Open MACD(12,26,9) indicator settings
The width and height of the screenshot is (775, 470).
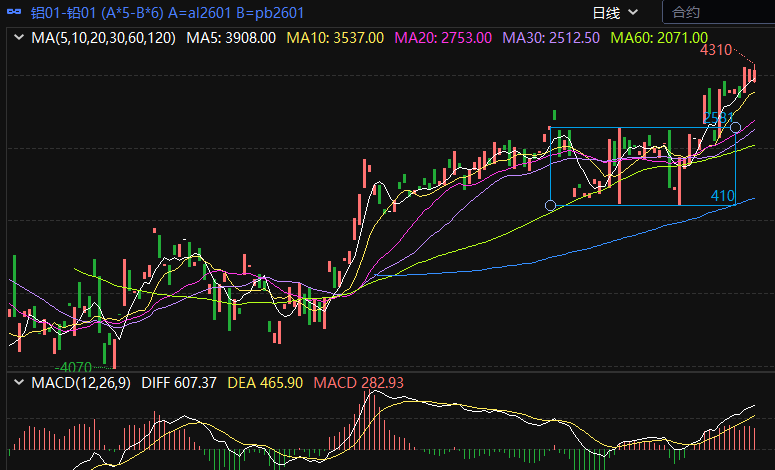coord(81,383)
